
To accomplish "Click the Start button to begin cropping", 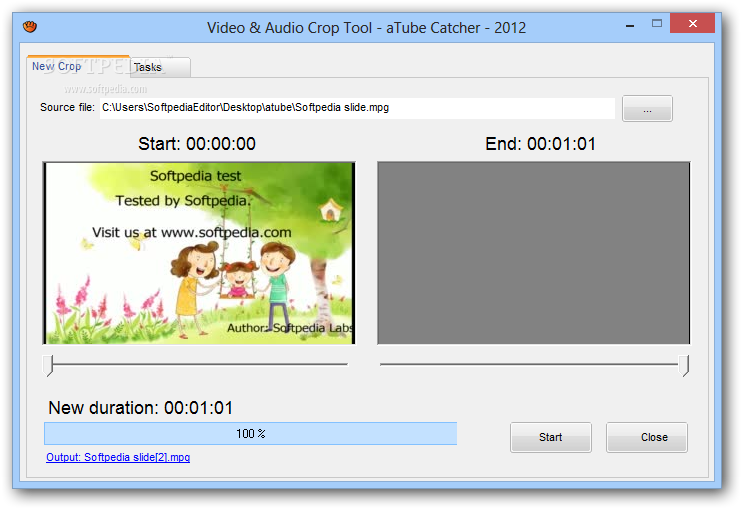I will 550,437.
